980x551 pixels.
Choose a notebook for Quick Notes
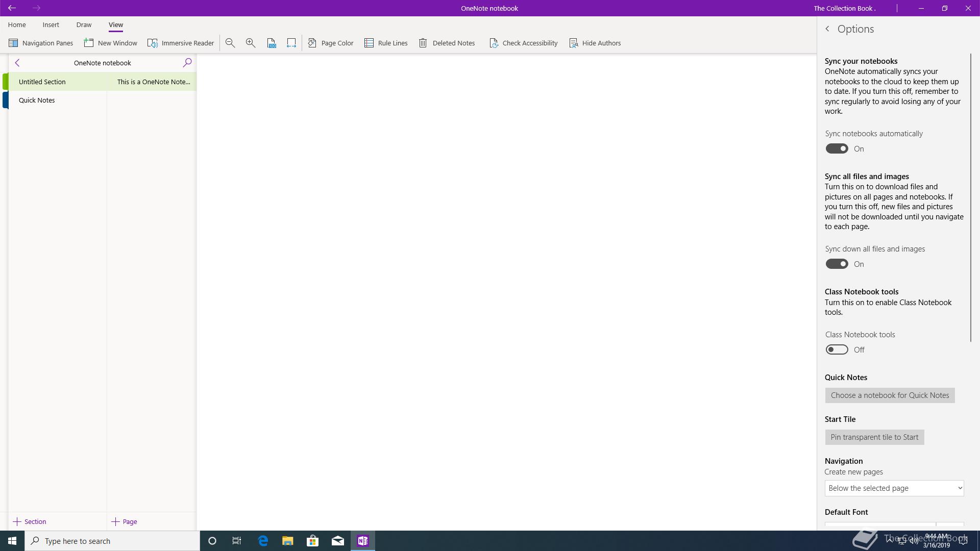tap(890, 395)
